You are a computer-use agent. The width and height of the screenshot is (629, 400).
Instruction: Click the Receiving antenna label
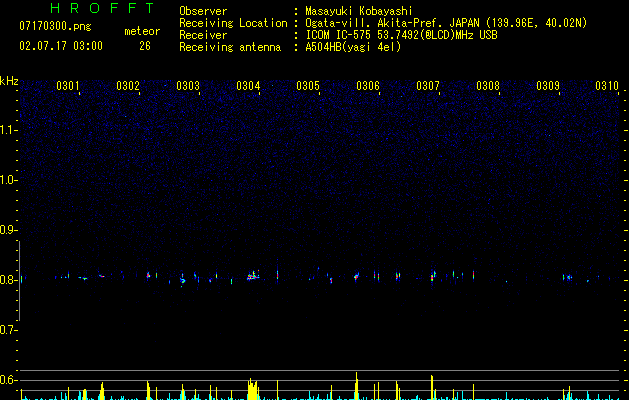[230, 47]
